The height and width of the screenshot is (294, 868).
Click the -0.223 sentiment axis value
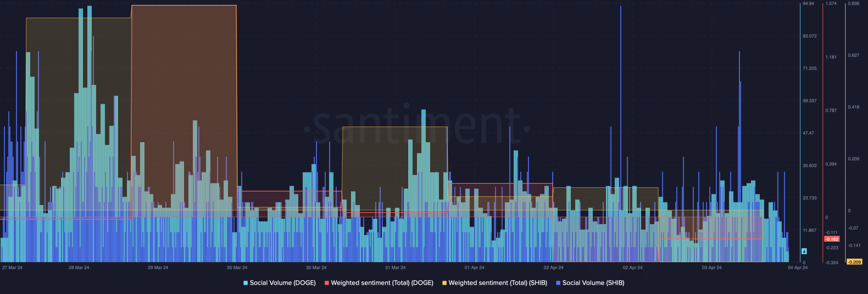tap(832, 248)
